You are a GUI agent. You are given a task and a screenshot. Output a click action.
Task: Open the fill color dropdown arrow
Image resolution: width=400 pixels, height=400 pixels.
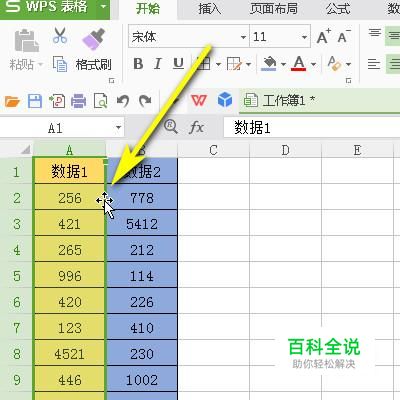tap(283, 64)
